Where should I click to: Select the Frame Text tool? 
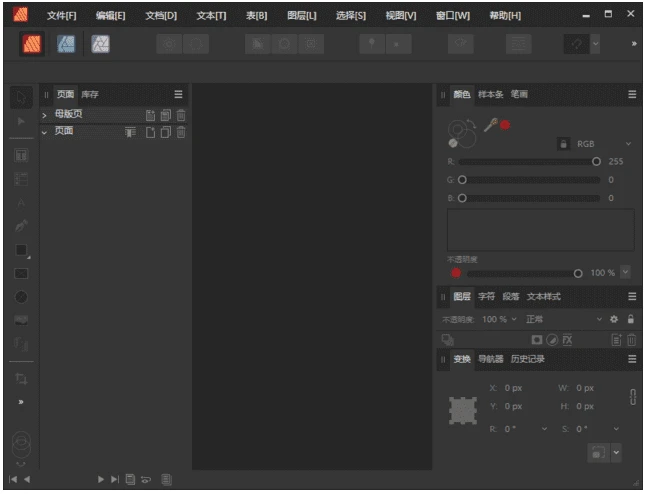pos(21,155)
